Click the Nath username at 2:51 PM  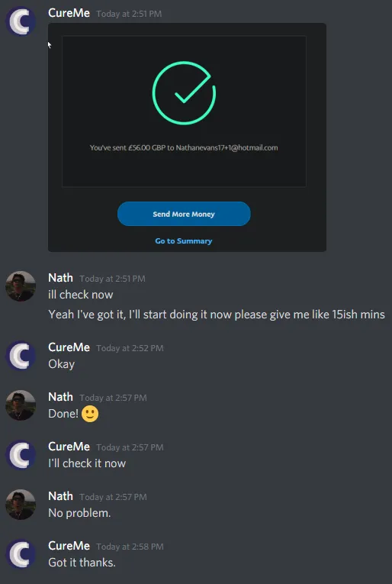tap(60, 278)
